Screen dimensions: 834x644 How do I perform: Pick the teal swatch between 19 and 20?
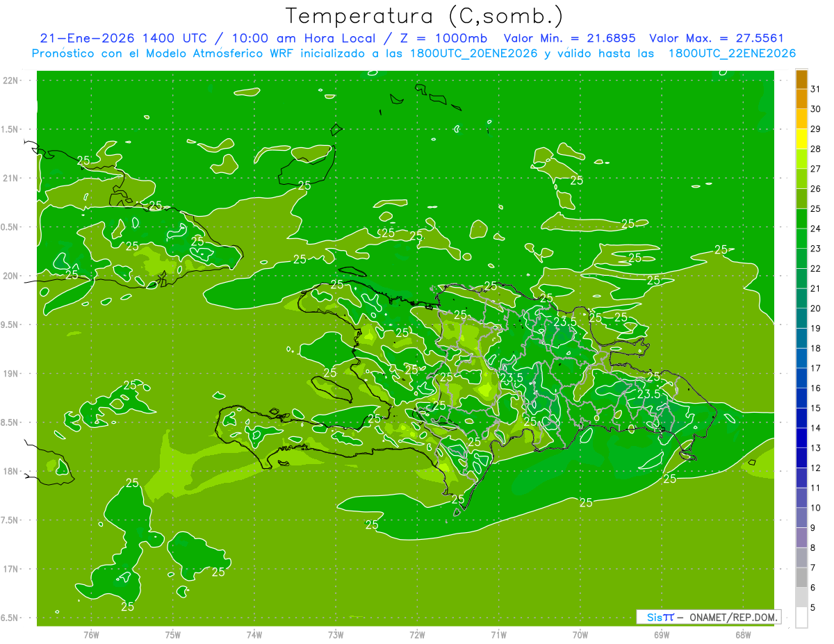pos(801,318)
